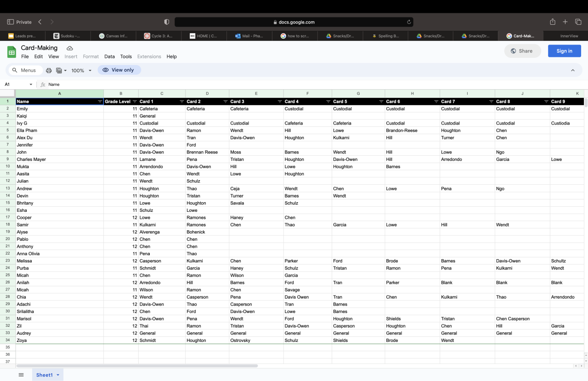Screen dimensions: 588x381
Task: Open the Card 8 column filter icon
Action: coord(546,102)
